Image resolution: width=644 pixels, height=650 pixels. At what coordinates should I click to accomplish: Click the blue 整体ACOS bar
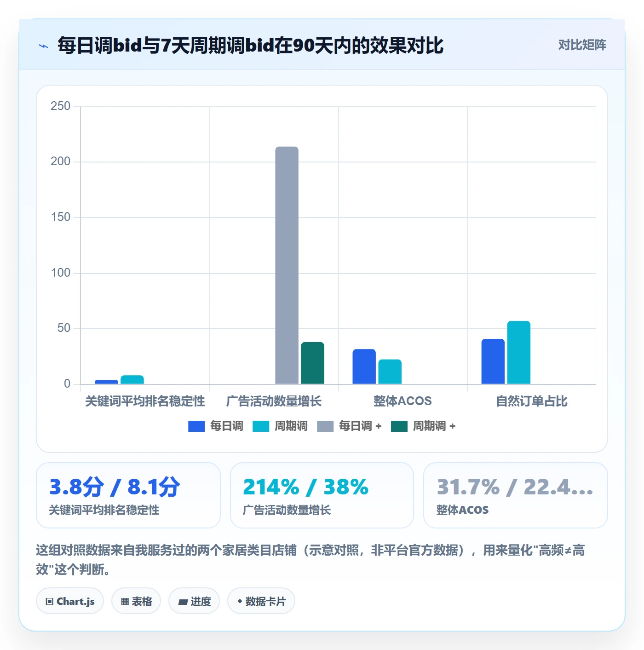[x=364, y=366]
